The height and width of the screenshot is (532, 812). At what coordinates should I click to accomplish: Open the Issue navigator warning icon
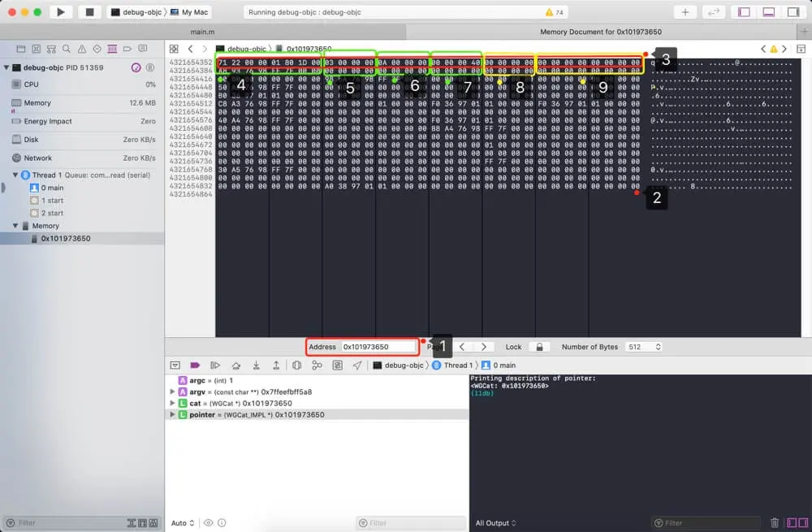point(82,49)
